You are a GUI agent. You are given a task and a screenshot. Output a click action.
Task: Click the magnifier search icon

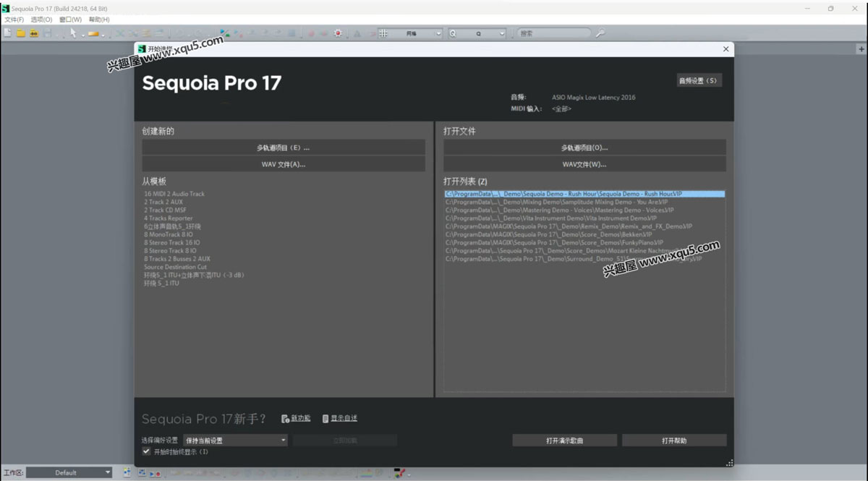click(x=600, y=33)
